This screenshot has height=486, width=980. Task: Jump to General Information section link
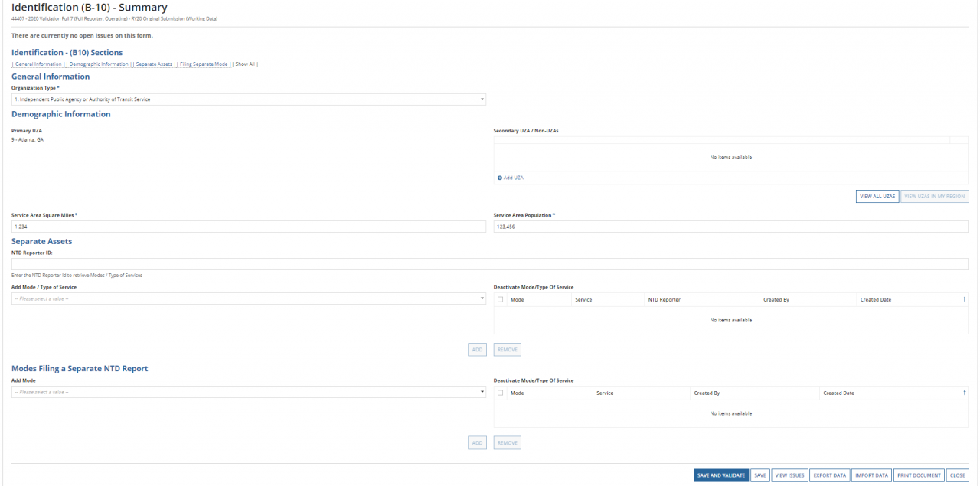(38, 64)
